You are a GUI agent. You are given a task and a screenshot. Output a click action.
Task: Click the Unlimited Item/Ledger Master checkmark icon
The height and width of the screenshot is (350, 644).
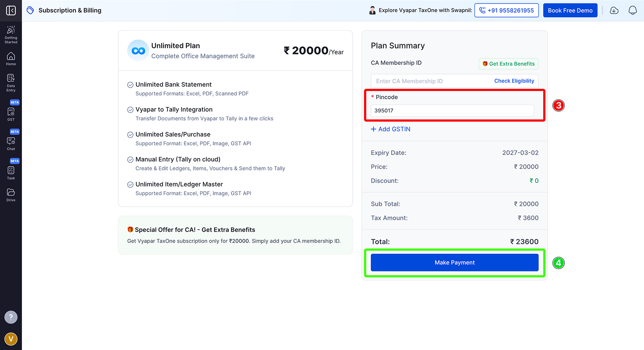click(x=130, y=185)
